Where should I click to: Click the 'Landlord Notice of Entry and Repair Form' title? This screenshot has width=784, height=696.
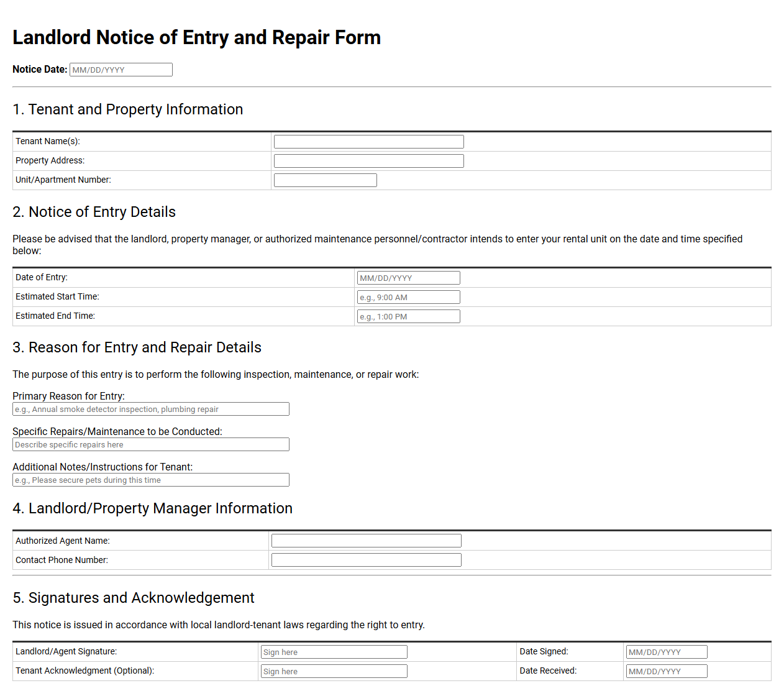point(196,37)
